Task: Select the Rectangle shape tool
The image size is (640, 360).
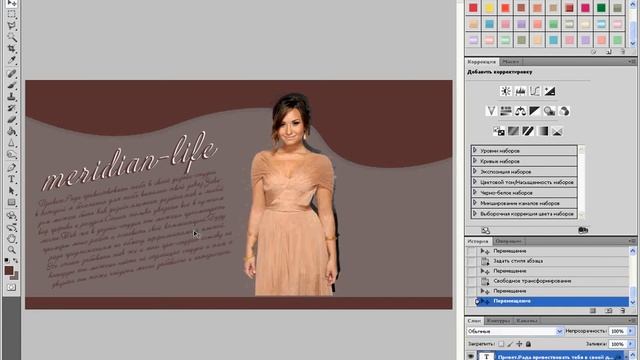Action: pyautogui.click(x=11, y=202)
